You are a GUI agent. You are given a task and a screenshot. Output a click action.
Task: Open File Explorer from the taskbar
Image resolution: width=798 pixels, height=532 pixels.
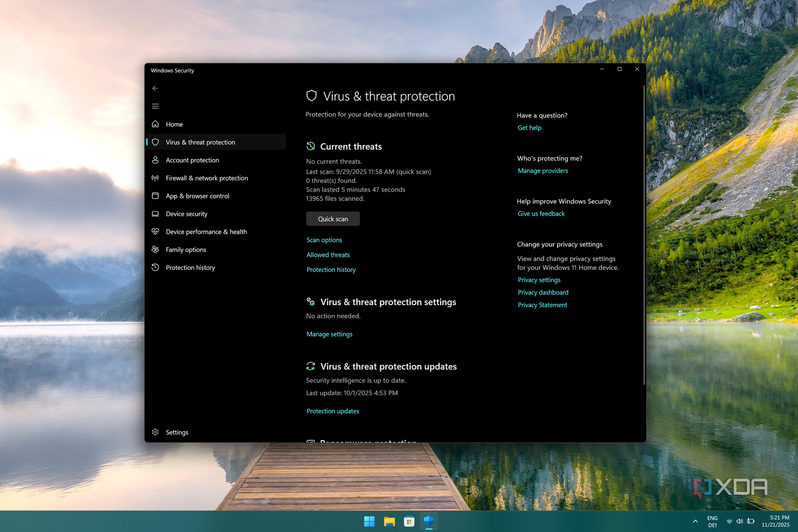coord(389,521)
